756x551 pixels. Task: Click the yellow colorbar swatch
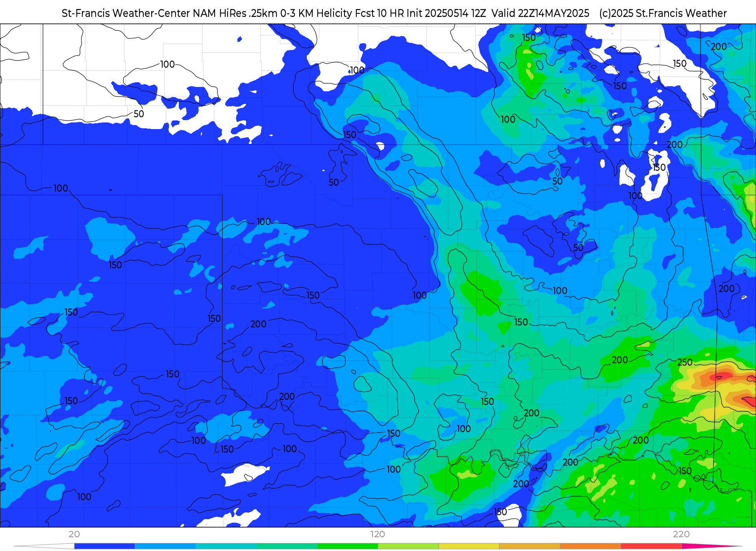point(469,546)
